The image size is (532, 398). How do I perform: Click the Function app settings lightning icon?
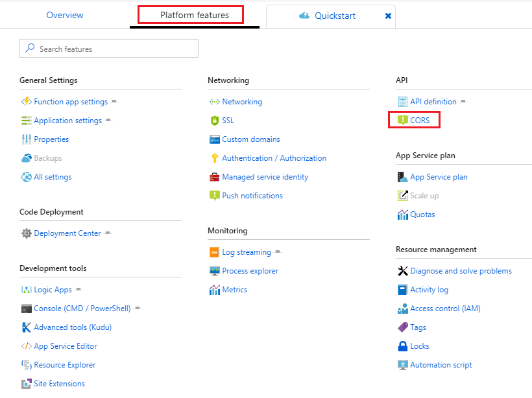point(26,102)
